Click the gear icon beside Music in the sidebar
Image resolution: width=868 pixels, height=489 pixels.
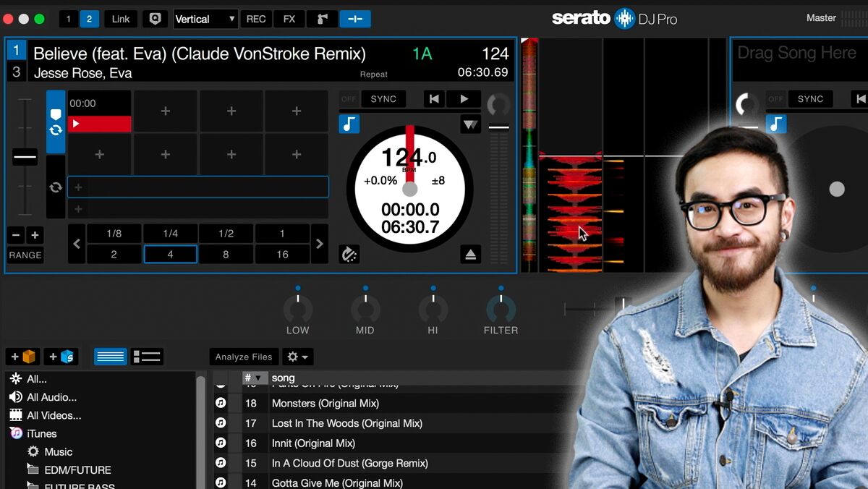[x=33, y=451]
